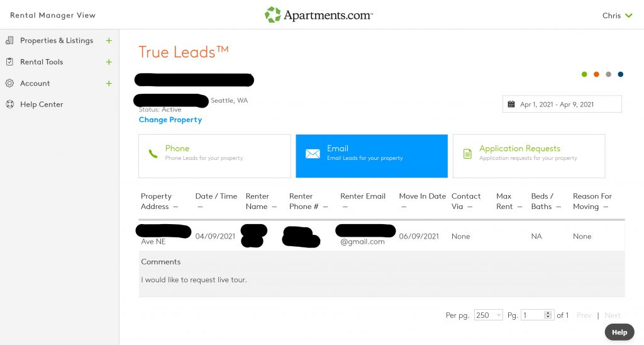
Task: Open the Per pg. 250 dropdown
Action: coord(488,315)
